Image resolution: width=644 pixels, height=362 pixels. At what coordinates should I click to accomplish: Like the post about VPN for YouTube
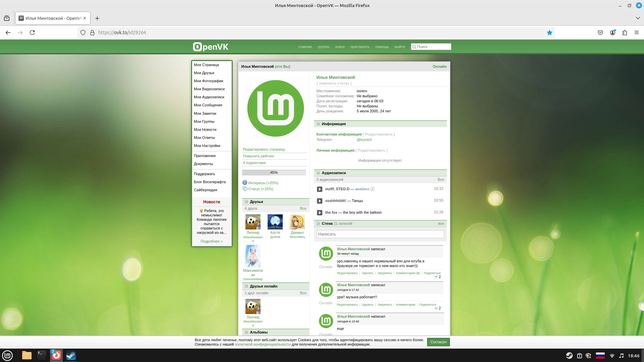436,277
